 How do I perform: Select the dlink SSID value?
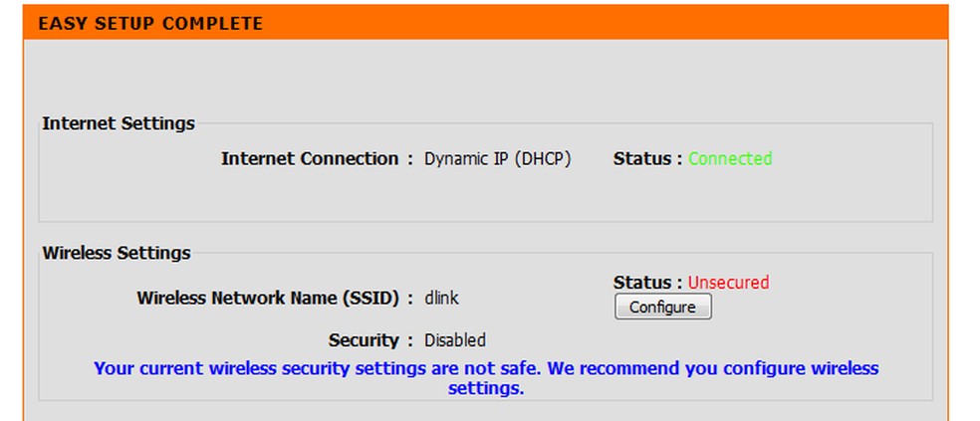coord(441,298)
